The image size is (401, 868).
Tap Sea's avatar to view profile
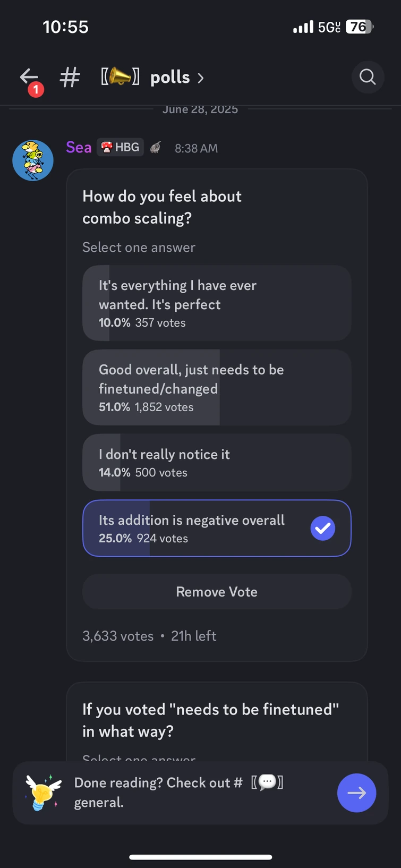click(x=32, y=160)
